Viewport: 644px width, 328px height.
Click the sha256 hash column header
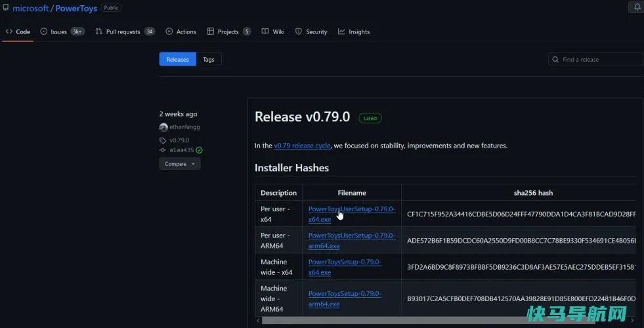click(533, 192)
